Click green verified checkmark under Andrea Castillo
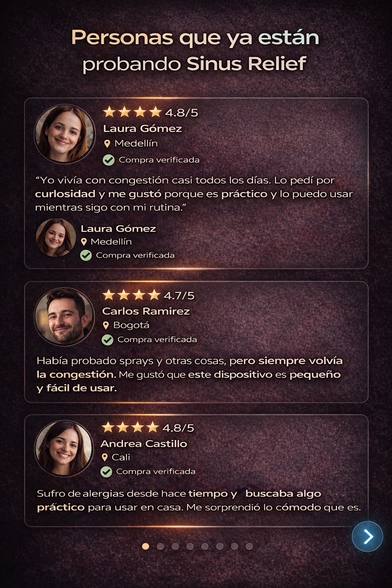Screen dimensions: 392x588 [106, 472]
